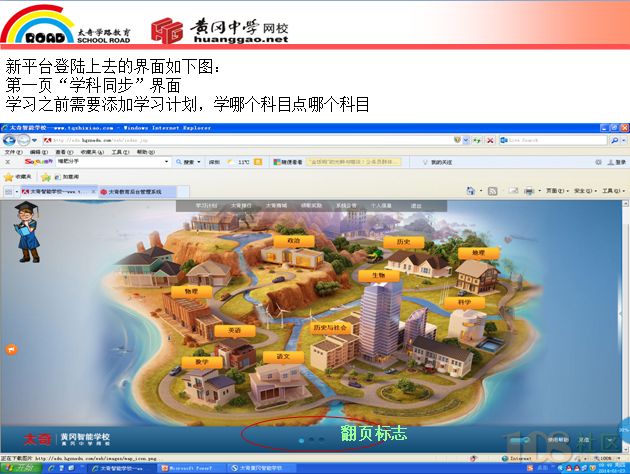Select the 历史与社会 subject label
Screen dimensions: 630x474
pyautogui.click(x=329, y=328)
